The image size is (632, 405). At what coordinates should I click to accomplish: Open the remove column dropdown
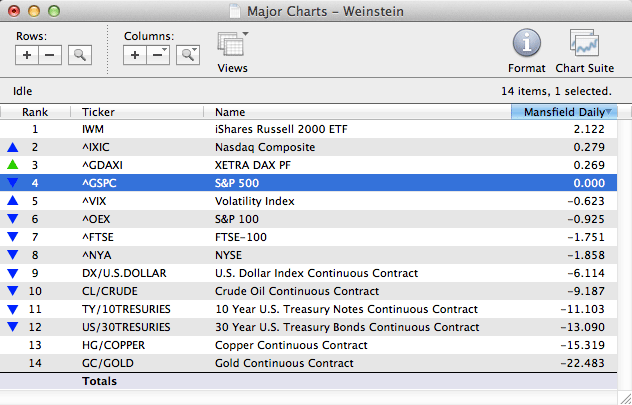(159, 55)
